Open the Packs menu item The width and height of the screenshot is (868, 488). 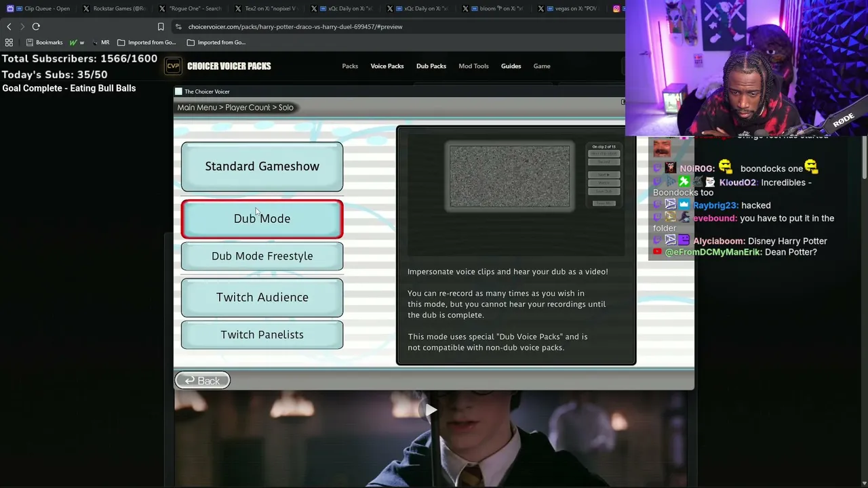click(x=350, y=66)
